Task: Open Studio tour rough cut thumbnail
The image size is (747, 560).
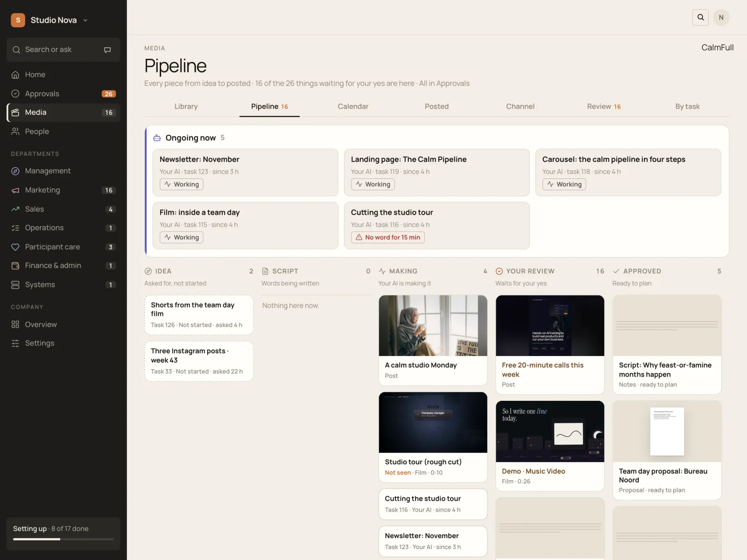Action: [x=433, y=422]
